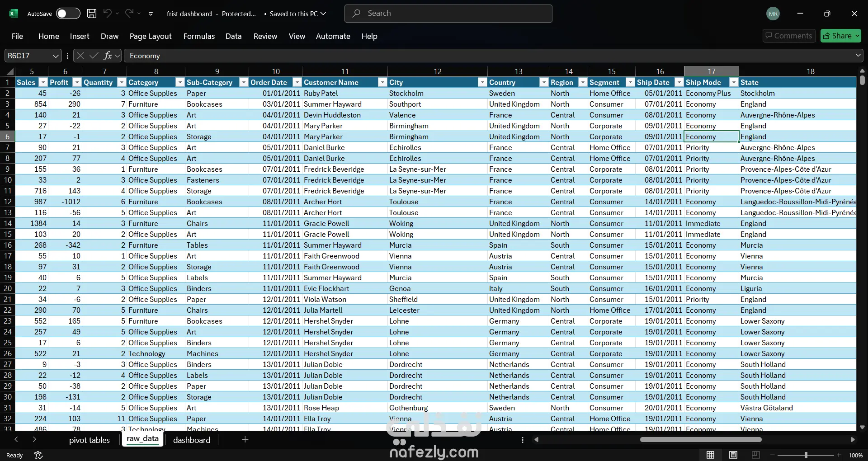Click the Select All corner triangle
Viewport: 868px width, 461px height.
coord(9,71)
